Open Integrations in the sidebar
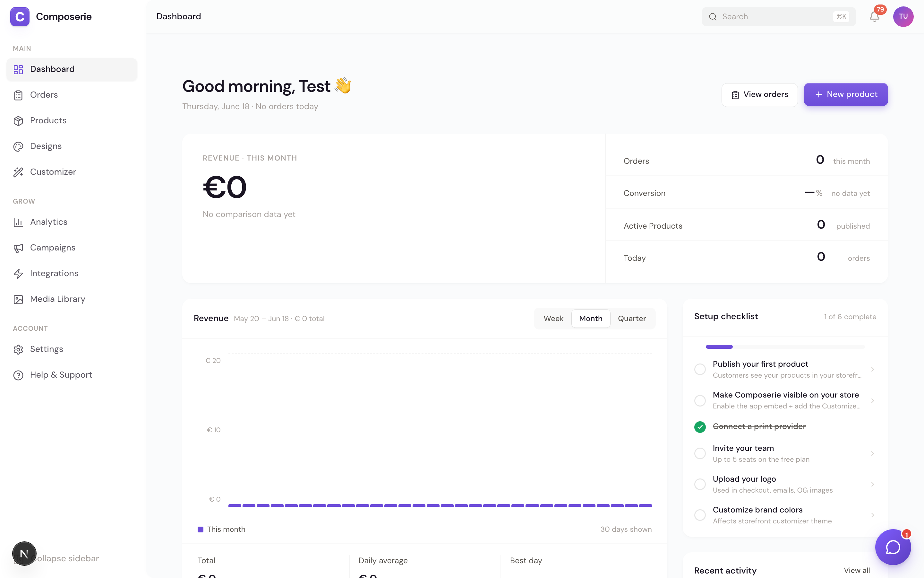 (72, 273)
